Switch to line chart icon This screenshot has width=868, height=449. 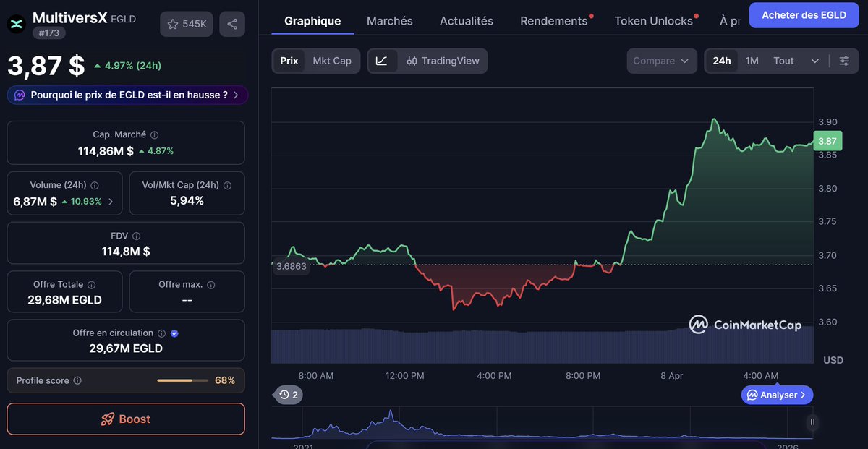[x=382, y=61]
